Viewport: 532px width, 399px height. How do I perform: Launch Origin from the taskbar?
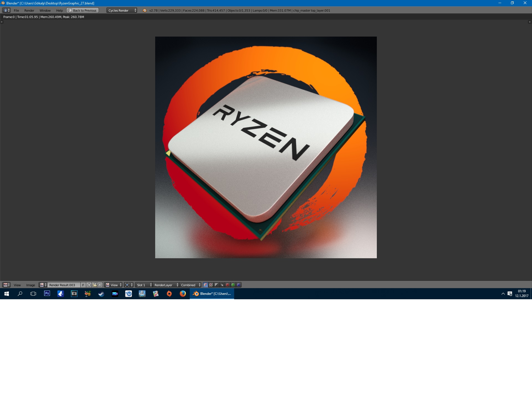pos(169,294)
